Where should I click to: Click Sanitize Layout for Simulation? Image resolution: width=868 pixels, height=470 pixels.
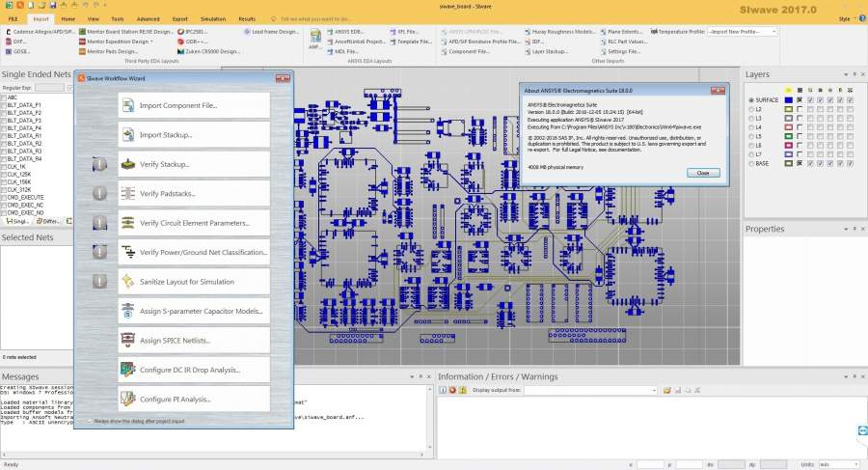[x=194, y=282]
